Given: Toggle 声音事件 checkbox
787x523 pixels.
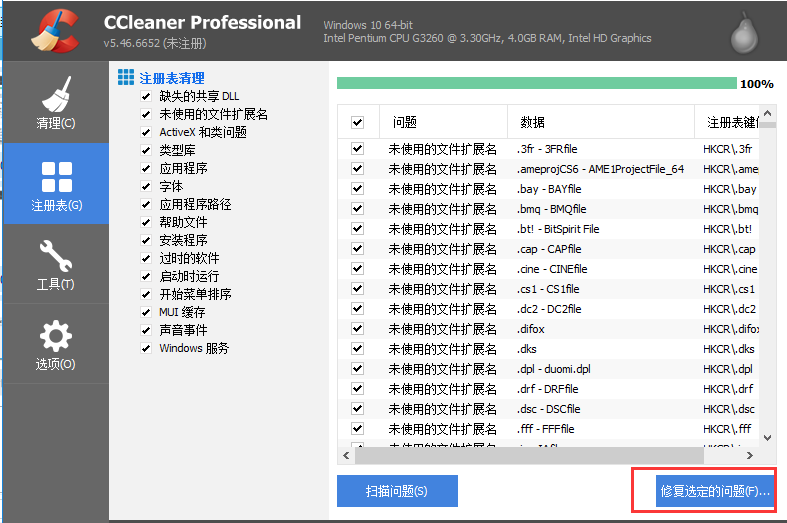Looking at the screenshot, I should point(146,330).
